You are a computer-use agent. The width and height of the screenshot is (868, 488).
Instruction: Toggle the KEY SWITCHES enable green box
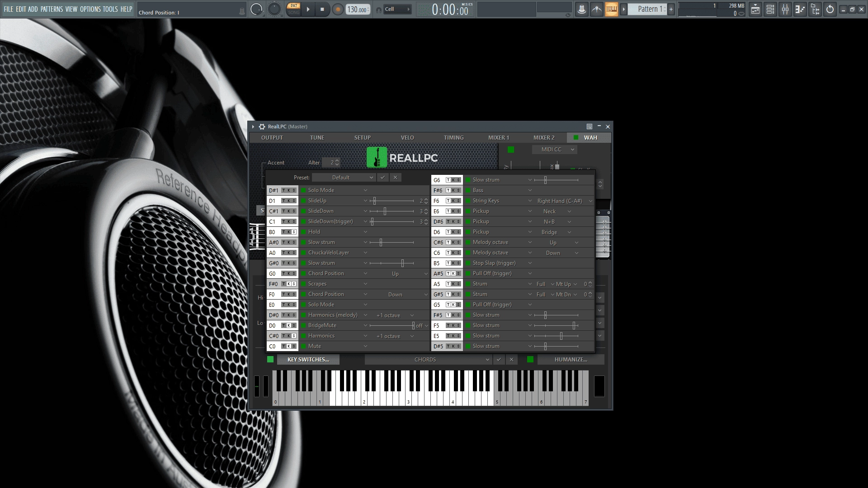click(270, 359)
